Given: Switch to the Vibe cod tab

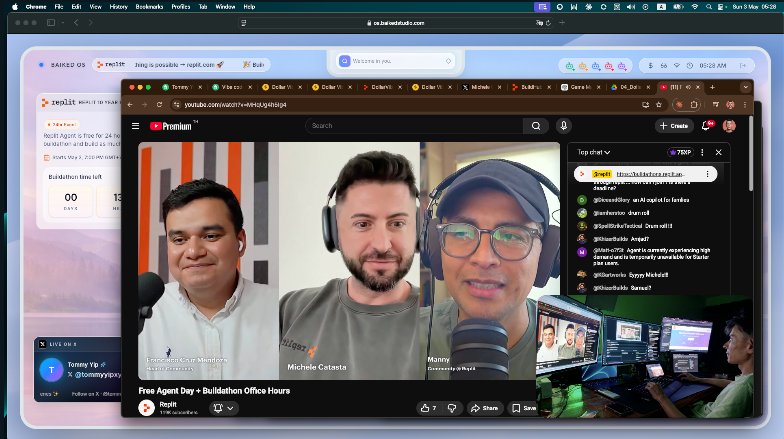Looking at the screenshot, I should [232, 87].
